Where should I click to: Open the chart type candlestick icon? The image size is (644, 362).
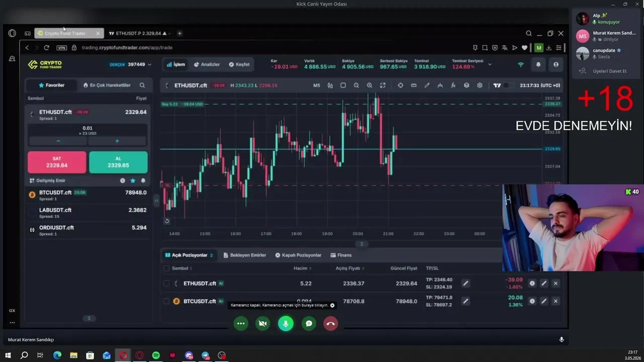click(x=330, y=85)
